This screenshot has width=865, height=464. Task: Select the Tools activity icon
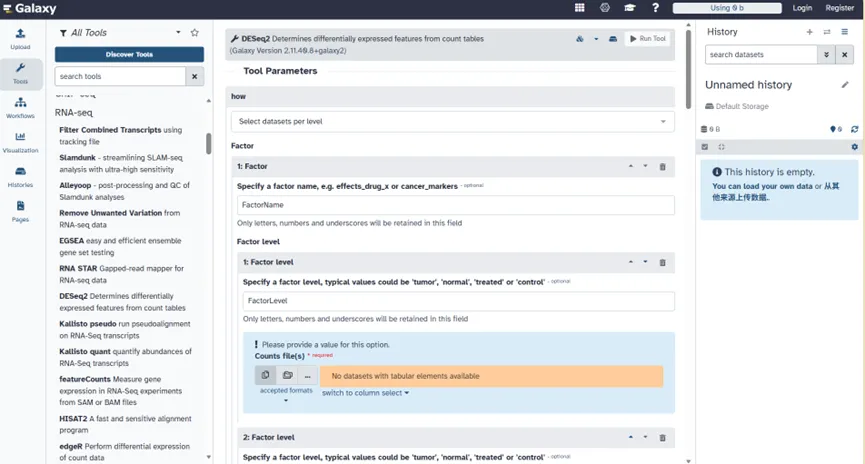coord(20,73)
